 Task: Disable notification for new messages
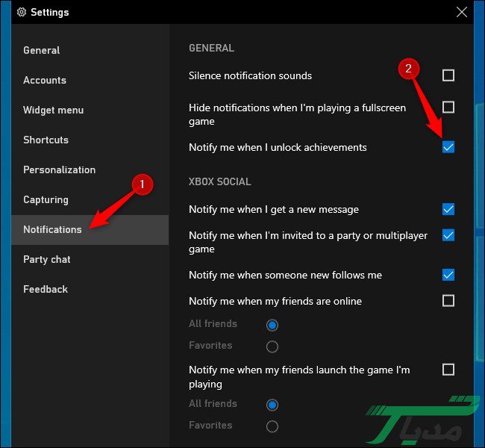pos(448,209)
